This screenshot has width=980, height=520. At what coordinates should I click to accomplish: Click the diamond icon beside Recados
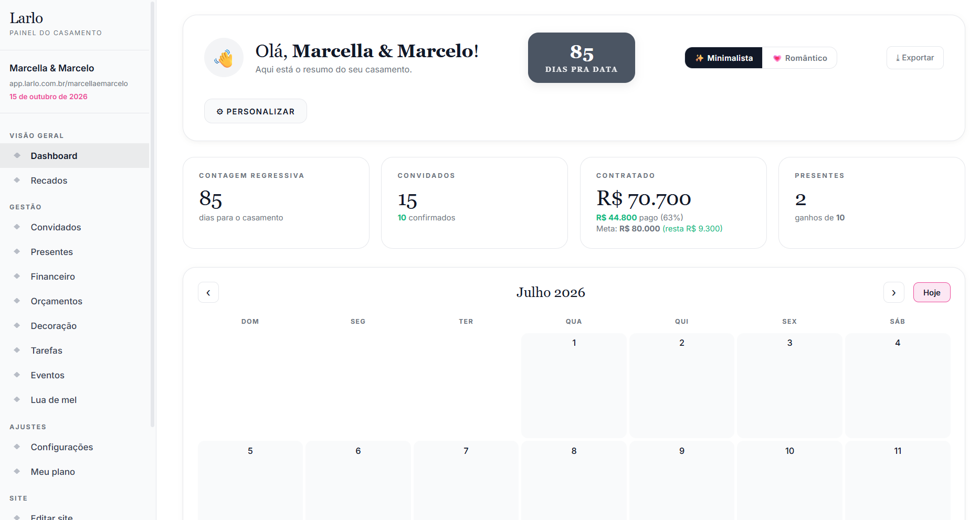coord(17,180)
